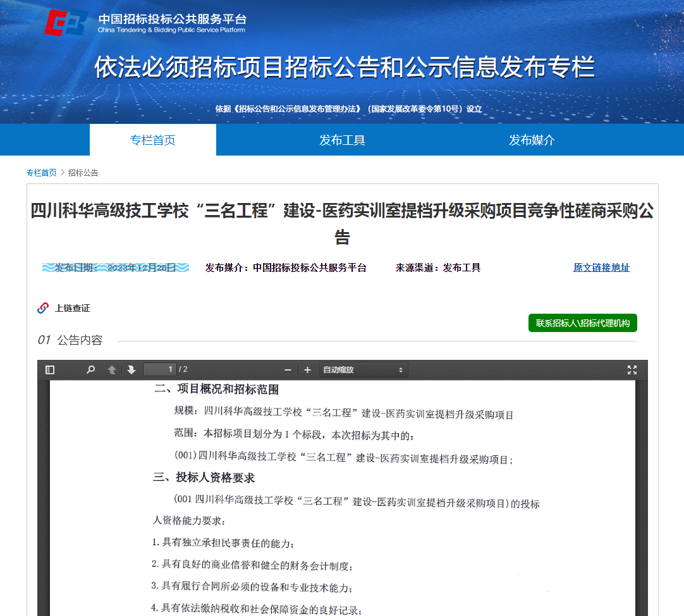
Task: Open the 原文链接地址 link
Action: [602, 268]
